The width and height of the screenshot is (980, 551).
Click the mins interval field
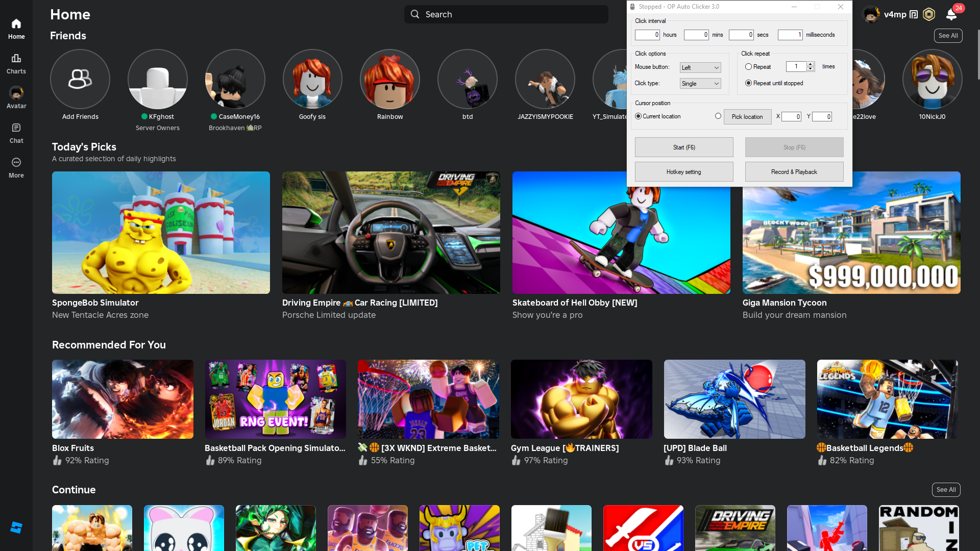coord(696,35)
